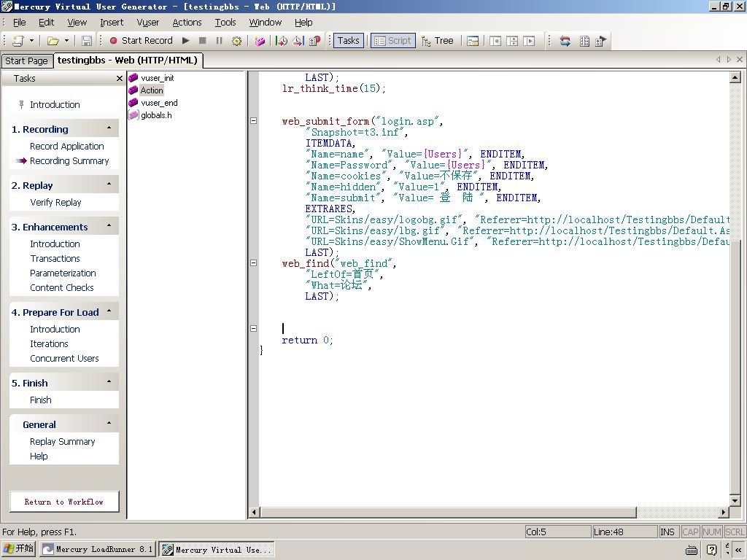Click the end transaction clock icon

point(298,41)
